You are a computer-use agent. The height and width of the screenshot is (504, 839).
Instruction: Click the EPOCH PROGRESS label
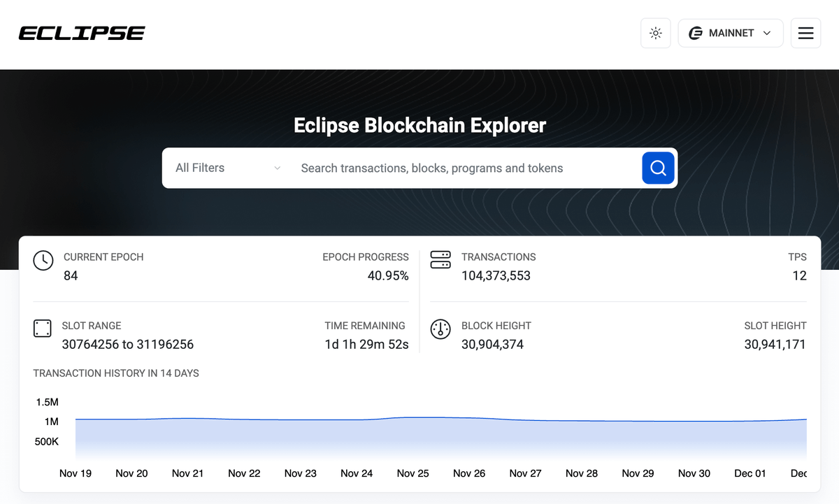click(x=366, y=257)
